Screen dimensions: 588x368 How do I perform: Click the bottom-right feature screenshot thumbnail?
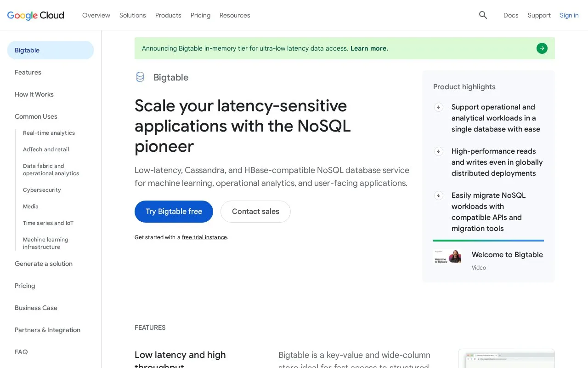[x=506, y=359]
